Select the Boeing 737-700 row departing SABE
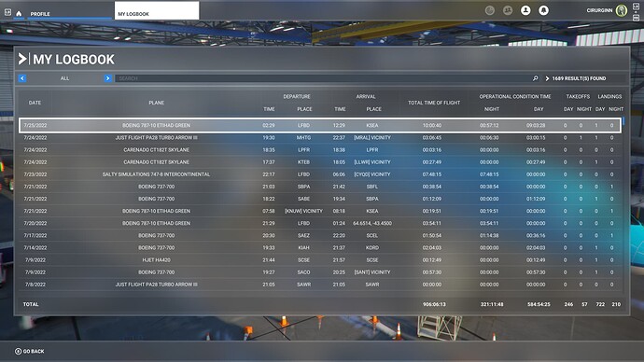Image resolution: width=644 pixels, height=362 pixels. 320,199
